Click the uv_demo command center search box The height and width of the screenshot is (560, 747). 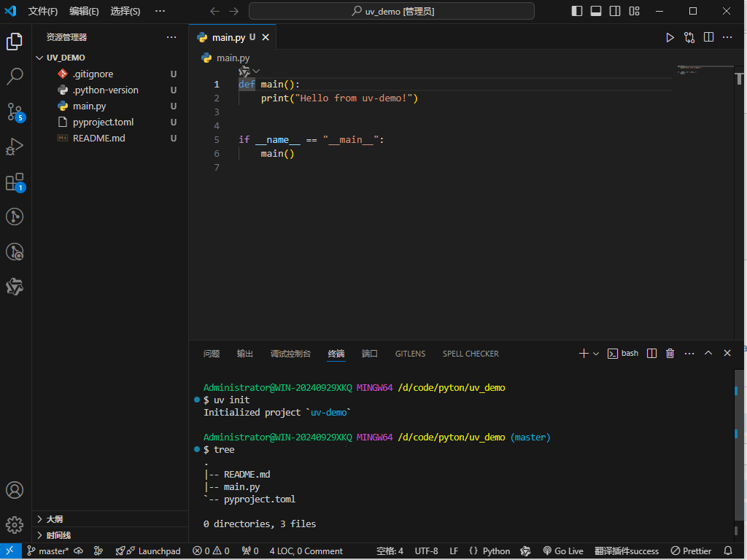point(392,11)
